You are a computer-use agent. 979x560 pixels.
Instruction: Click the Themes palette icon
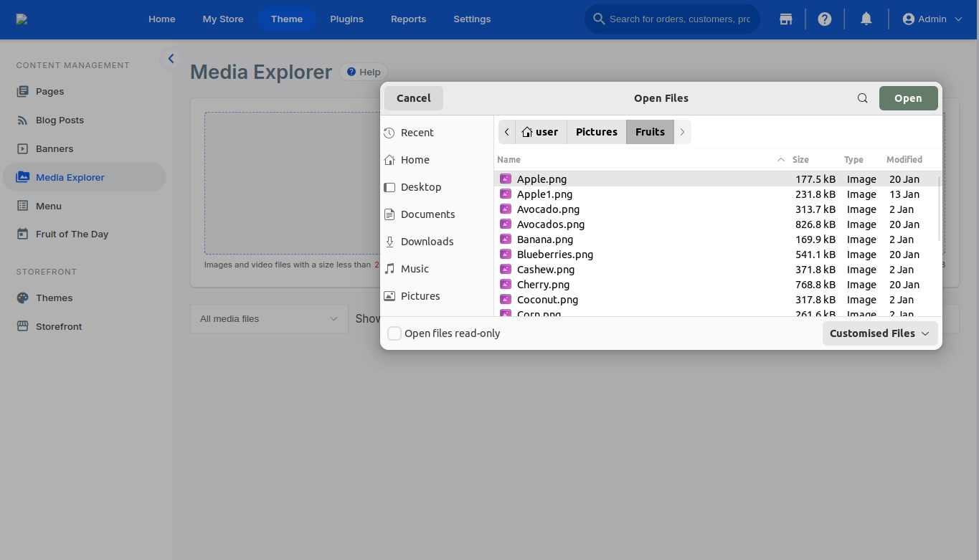pyautogui.click(x=23, y=298)
